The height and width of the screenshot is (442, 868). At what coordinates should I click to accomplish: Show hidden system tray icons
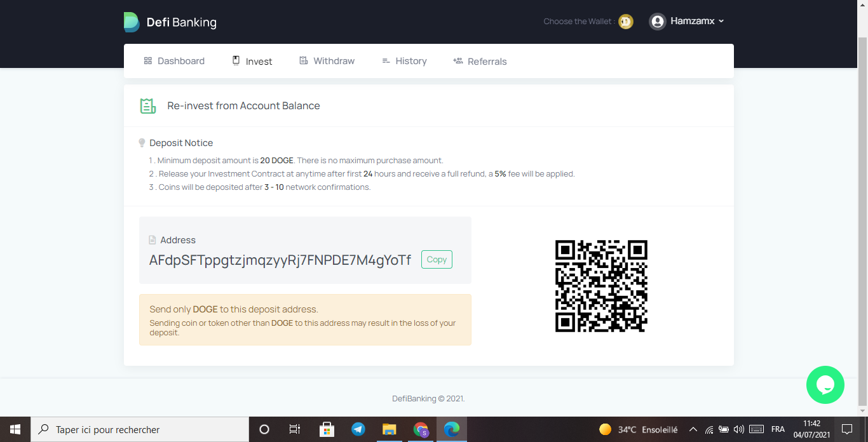tap(693, 429)
